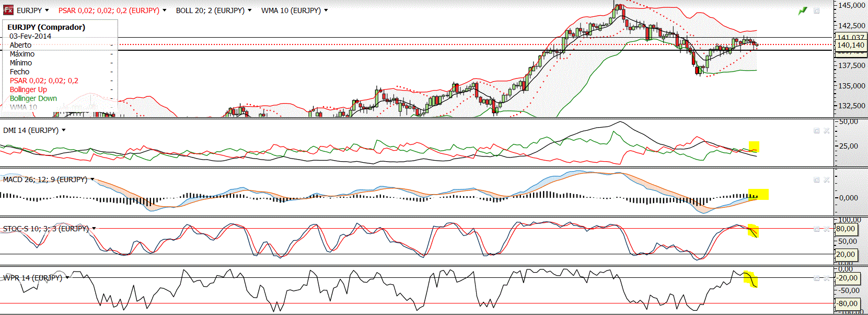Open the WMA 10 indicator dropdown
868x315 pixels.
326,10
